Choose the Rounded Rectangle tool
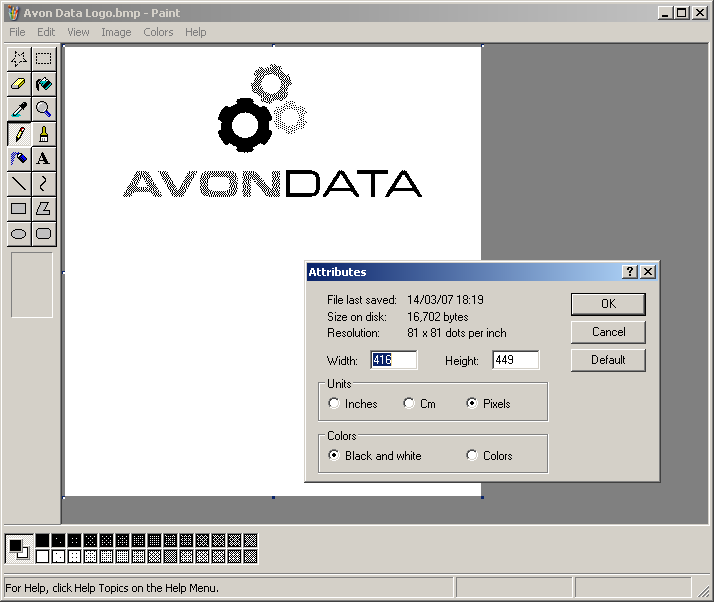The height and width of the screenshot is (602, 714). (x=44, y=234)
